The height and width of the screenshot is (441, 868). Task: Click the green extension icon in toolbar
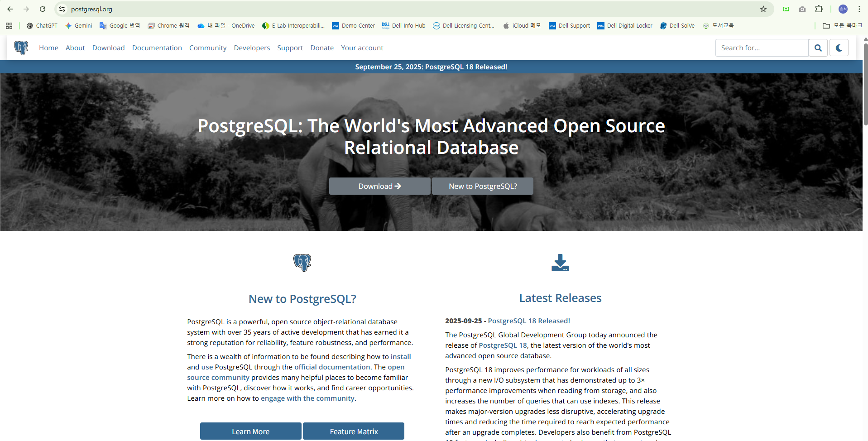786,9
